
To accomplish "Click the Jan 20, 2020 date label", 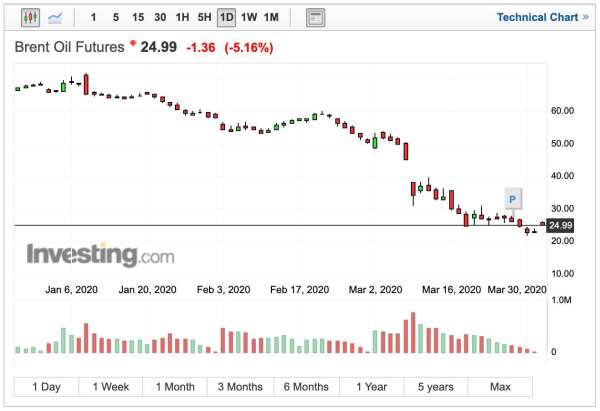I will 147,290.
